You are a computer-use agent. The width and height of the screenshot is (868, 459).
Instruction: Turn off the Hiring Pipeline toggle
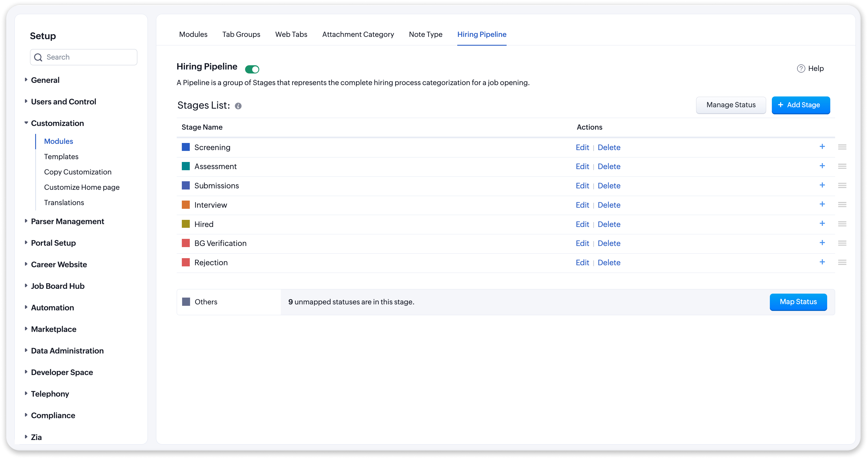[252, 69]
